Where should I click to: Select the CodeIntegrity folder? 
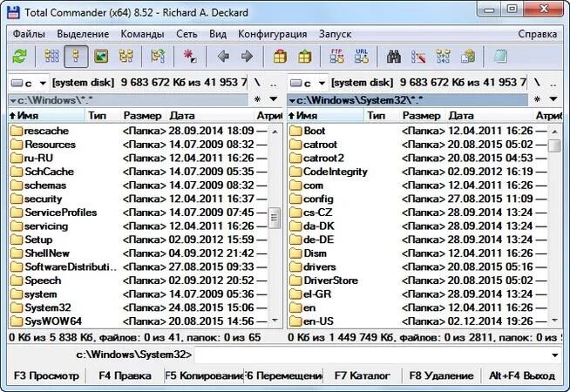tap(418, 172)
